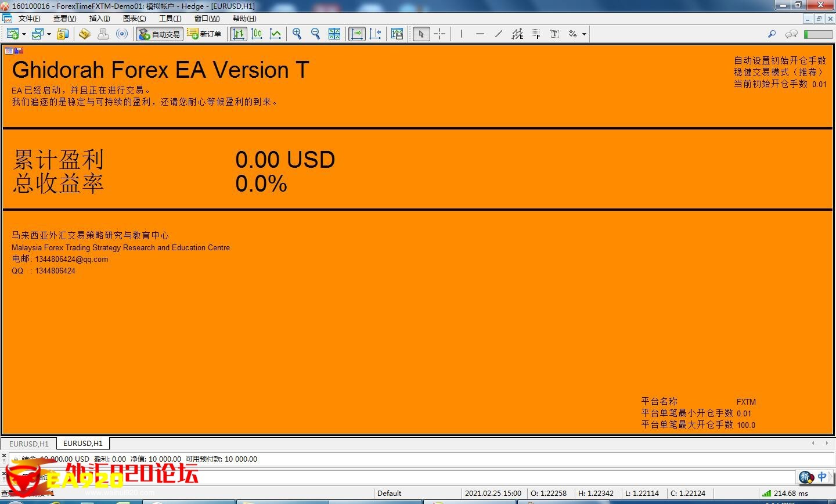This screenshot has width=836, height=504.
Task: Click the cloud VPS icon
Action: point(103,34)
